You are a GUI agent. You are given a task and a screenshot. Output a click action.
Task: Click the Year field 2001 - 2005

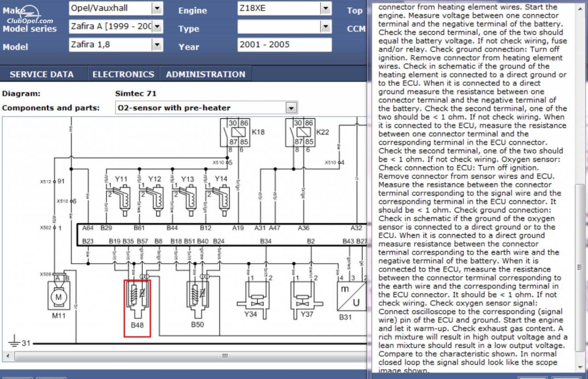click(x=284, y=45)
